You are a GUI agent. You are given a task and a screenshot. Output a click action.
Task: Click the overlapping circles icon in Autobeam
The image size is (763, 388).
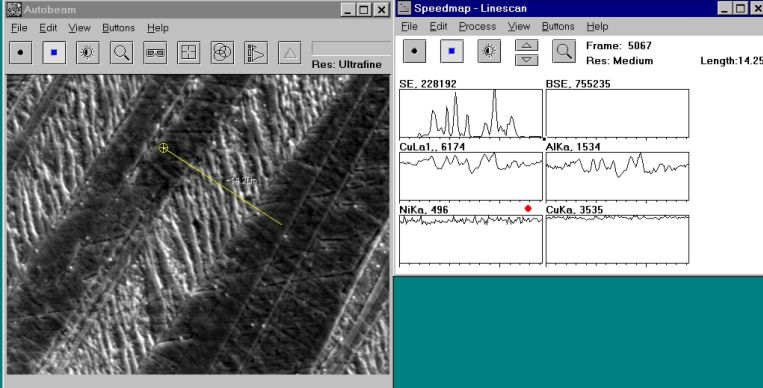coord(222,53)
